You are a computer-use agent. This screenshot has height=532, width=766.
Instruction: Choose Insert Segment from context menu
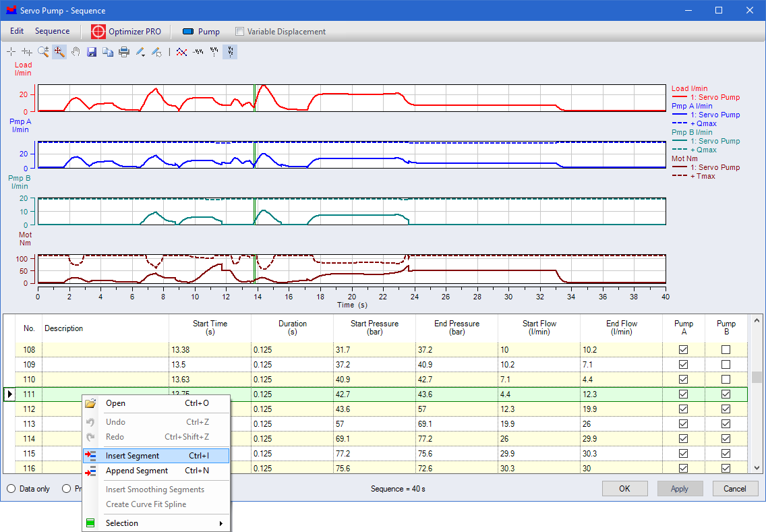tap(132, 456)
